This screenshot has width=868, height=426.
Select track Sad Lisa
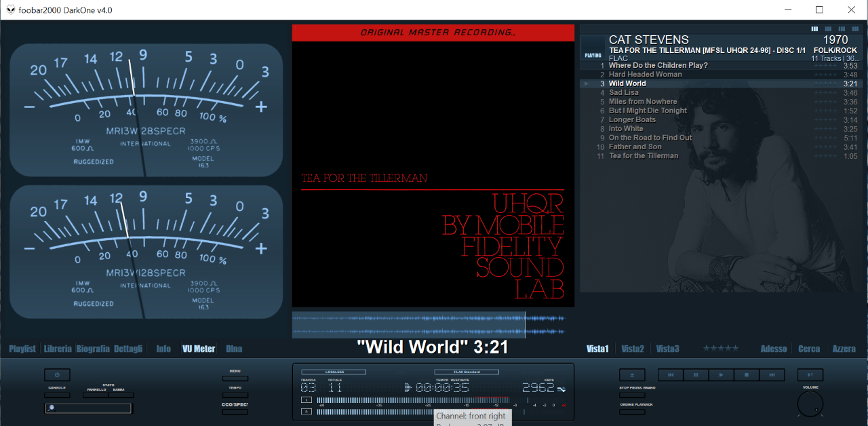tap(720, 92)
